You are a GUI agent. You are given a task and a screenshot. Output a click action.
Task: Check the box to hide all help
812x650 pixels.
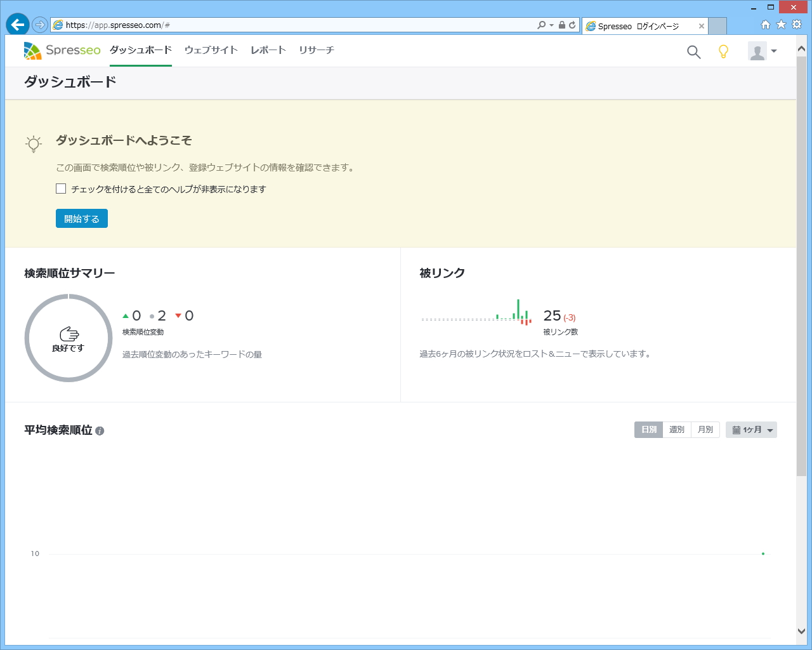[61, 189]
